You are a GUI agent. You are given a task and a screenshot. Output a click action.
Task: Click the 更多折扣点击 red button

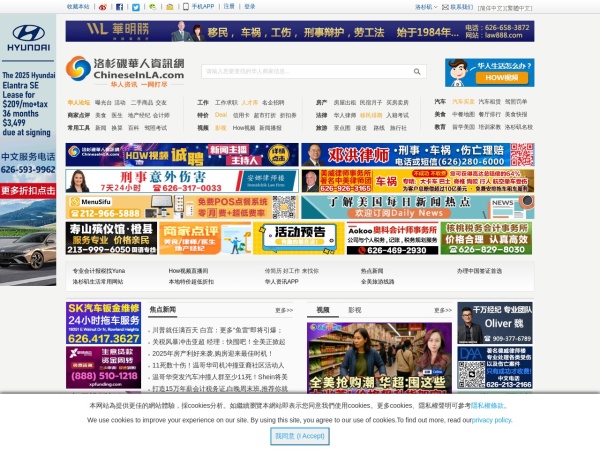tap(28, 191)
